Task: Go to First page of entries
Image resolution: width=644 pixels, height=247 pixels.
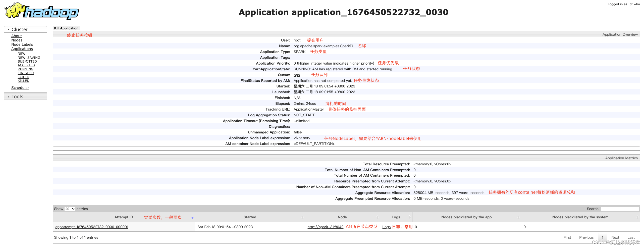Action: pyautogui.click(x=567, y=237)
